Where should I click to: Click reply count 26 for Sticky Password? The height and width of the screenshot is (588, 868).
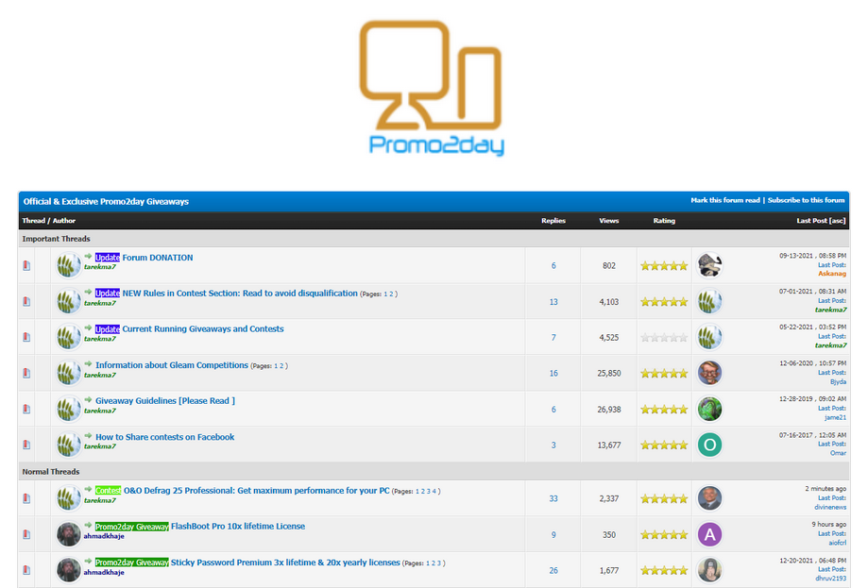pos(553,570)
